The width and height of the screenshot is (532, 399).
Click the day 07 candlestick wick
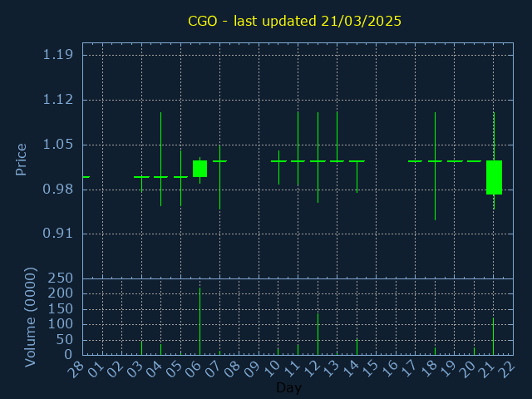coord(219,177)
